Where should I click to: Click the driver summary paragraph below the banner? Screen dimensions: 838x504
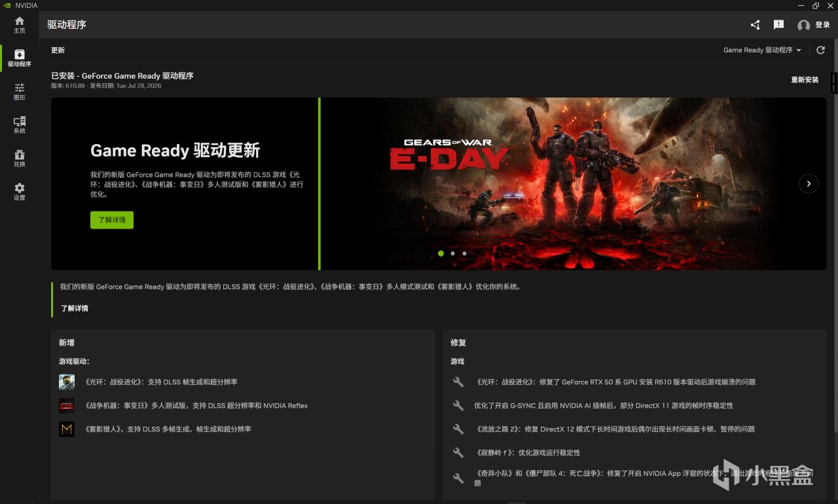(x=291, y=287)
